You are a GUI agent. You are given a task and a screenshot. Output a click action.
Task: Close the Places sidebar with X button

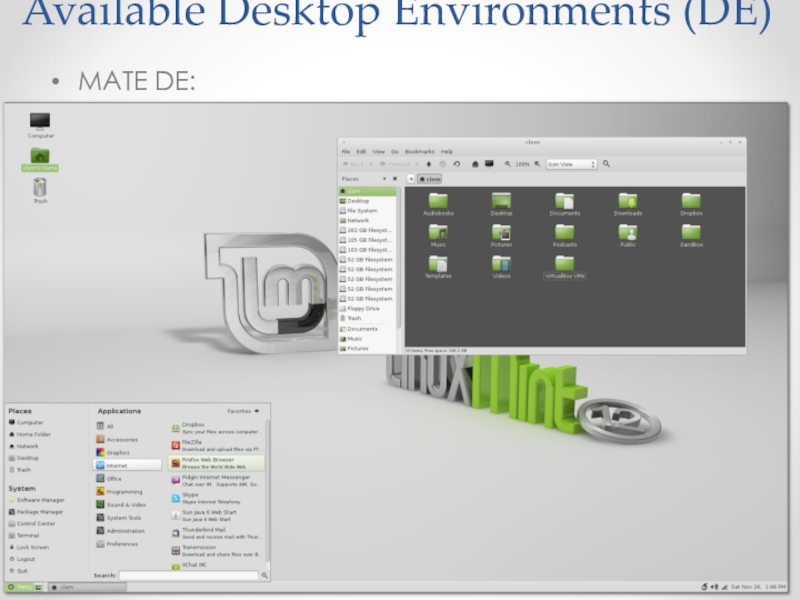(x=394, y=179)
